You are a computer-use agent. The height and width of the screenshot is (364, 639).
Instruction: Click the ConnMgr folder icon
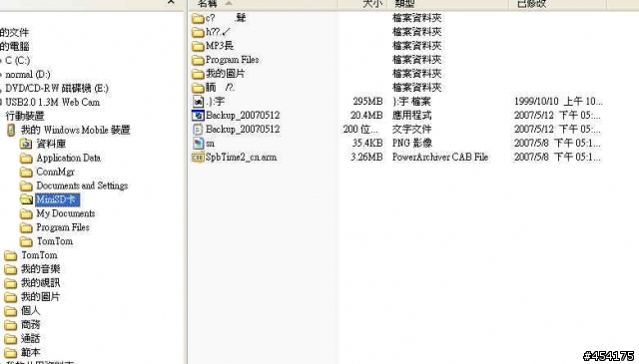26,172
